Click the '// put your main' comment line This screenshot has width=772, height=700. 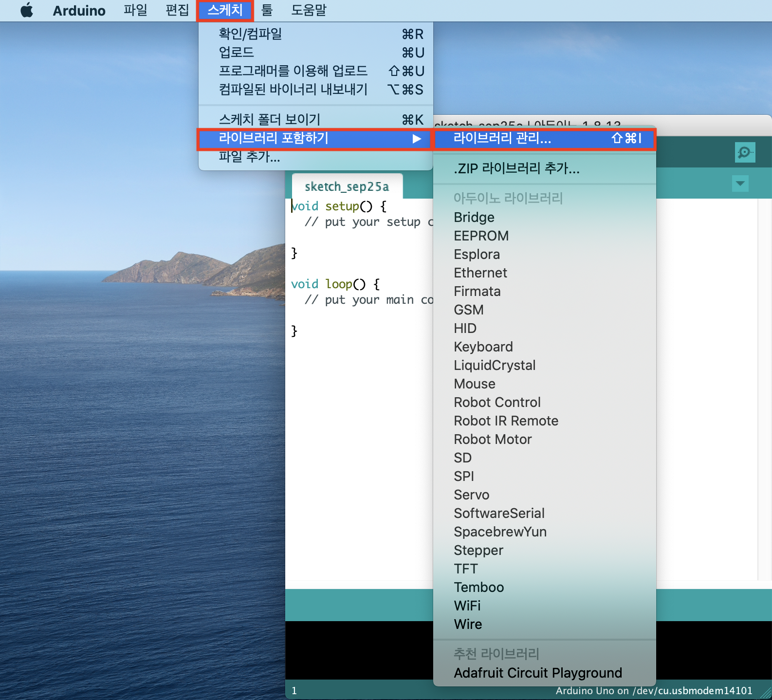[368, 300]
